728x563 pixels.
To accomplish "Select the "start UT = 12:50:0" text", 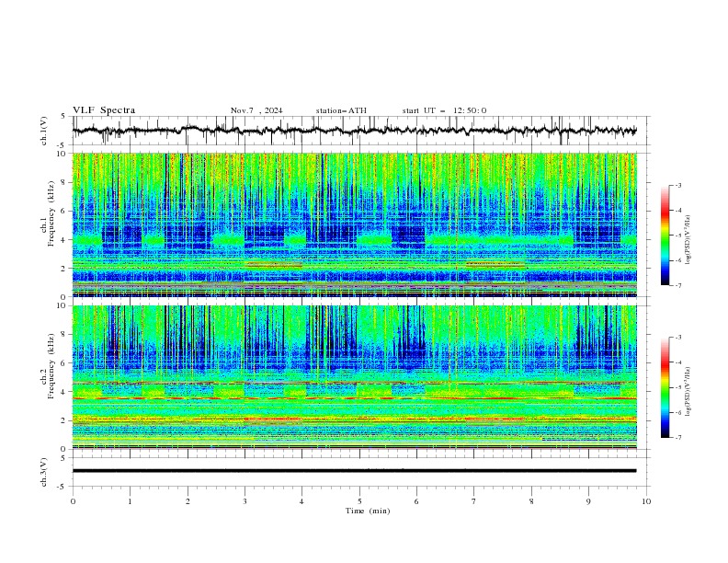I will [444, 110].
